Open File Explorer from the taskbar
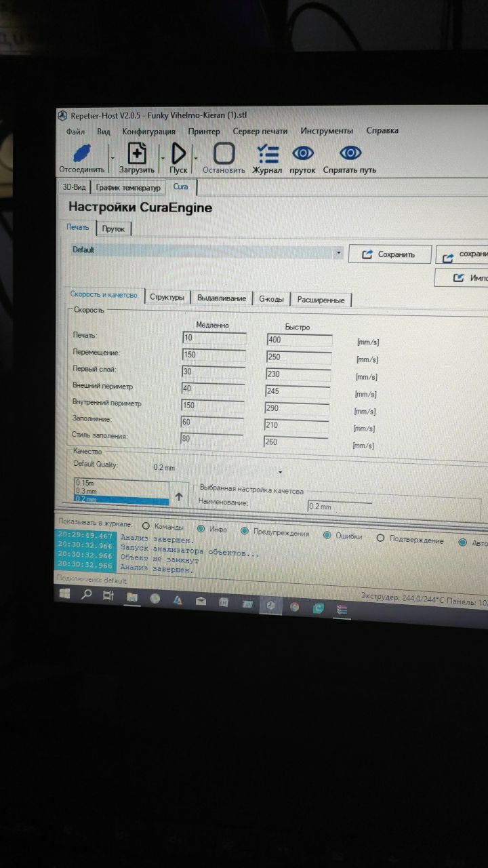488x868 pixels. tap(132, 598)
